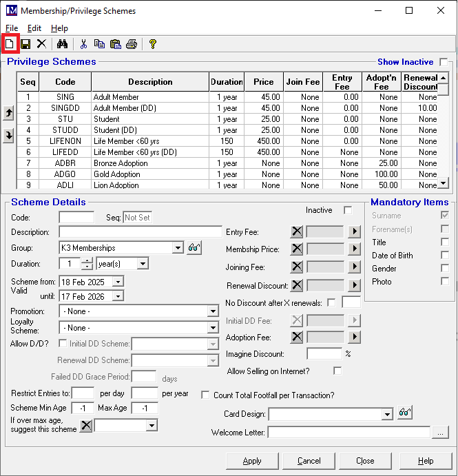Open the File menu
This screenshot has width=458, height=476.
pos(12,28)
